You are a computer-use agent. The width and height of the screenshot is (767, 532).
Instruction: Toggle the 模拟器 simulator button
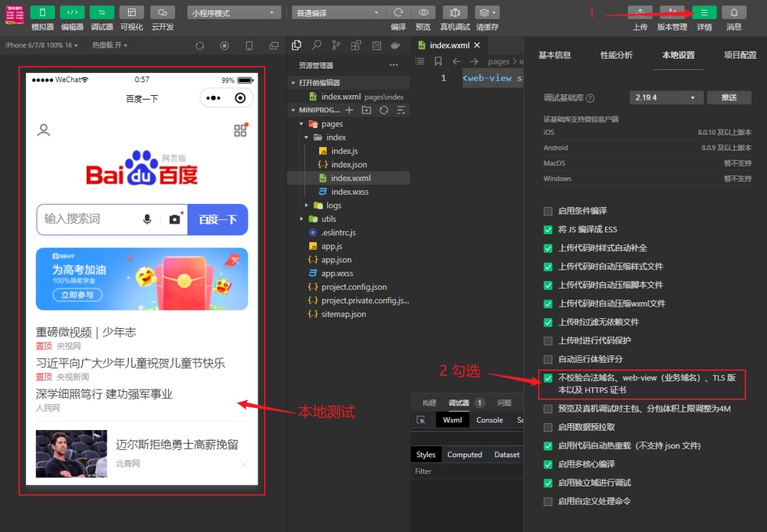tap(42, 12)
